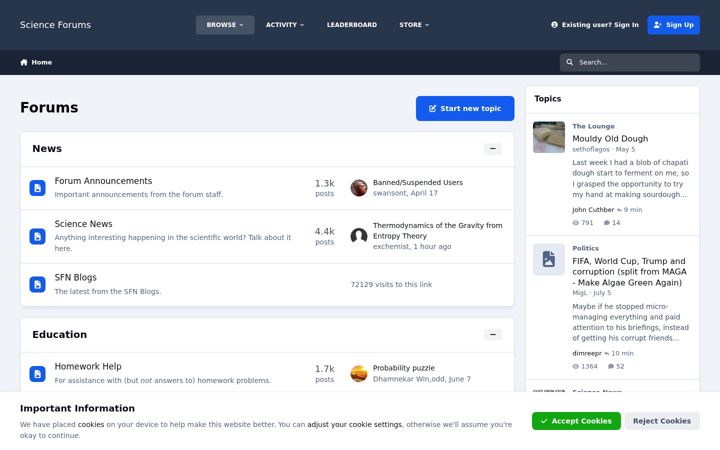Open the avatar beside Probability puzzle

coord(359,374)
